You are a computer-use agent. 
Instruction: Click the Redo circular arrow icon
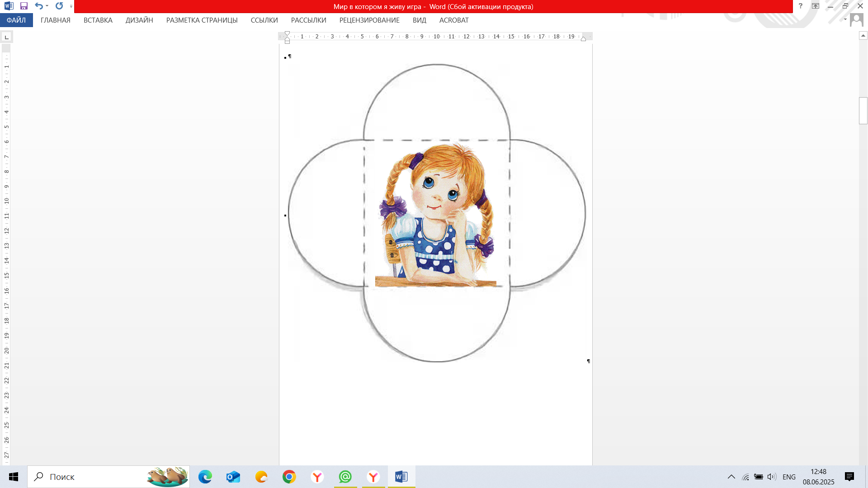click(x=59, y=6)
